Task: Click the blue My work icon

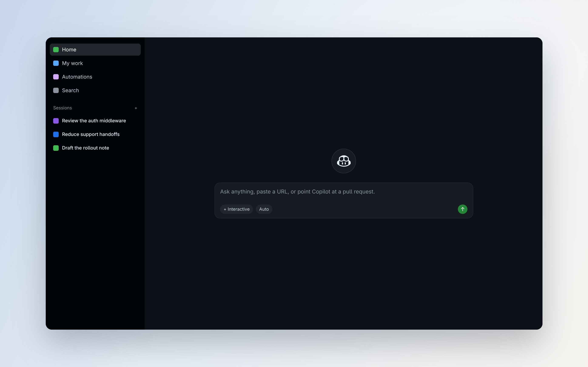Action: [x=56, y=63]
